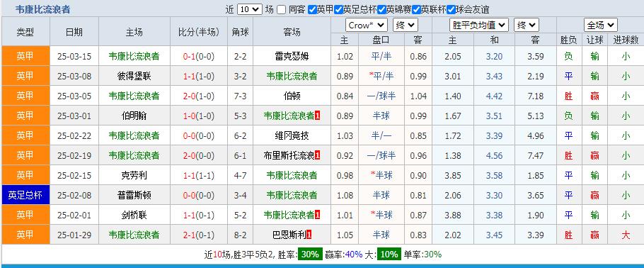This screenshot has width=644, height=268.
Task: Click the 胜负 column header
Action: pyautogui.click(x=568, y=40)
